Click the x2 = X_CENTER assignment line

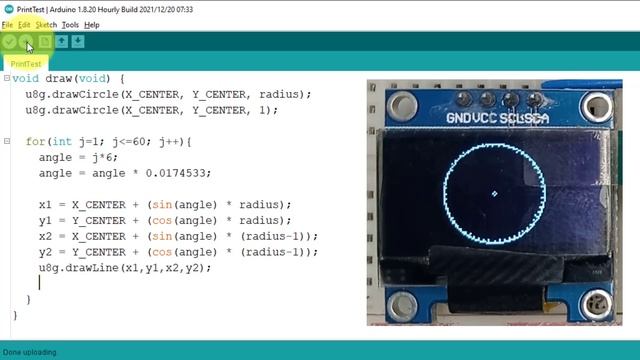pos(178,237)
